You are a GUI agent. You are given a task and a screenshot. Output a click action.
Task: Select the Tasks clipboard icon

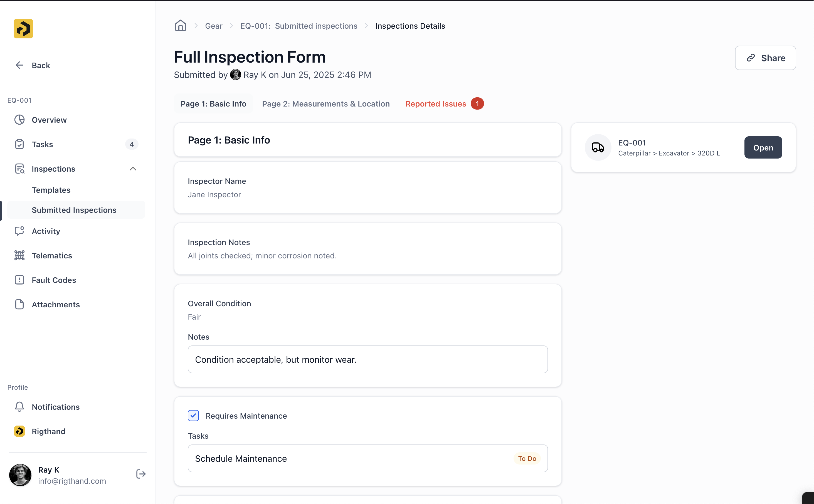point(19,144)
